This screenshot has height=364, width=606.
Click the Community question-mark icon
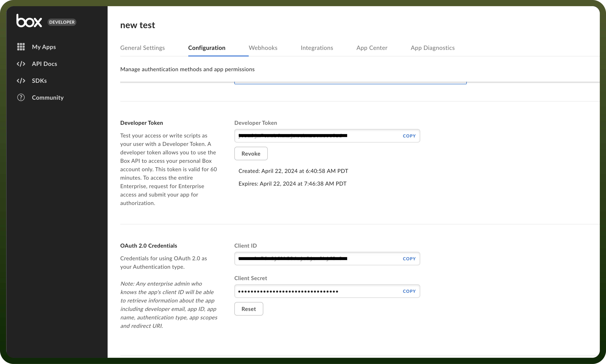click(21, 97)
